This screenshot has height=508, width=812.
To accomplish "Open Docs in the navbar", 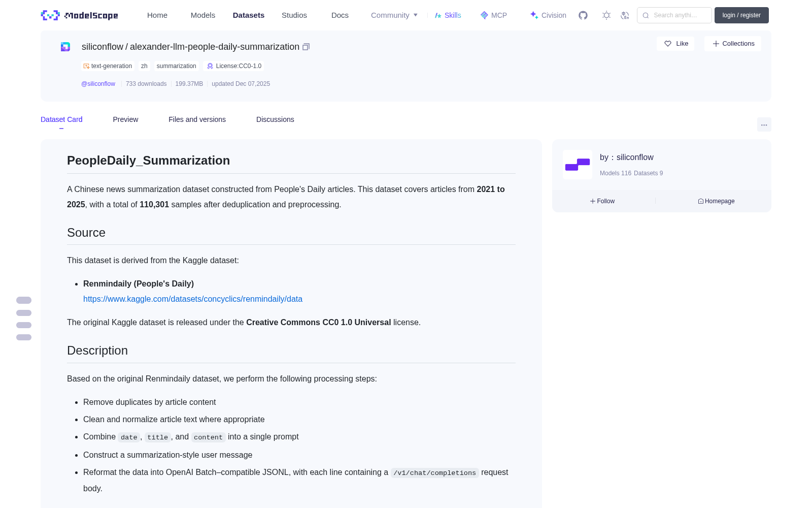I will coord(340,15).
